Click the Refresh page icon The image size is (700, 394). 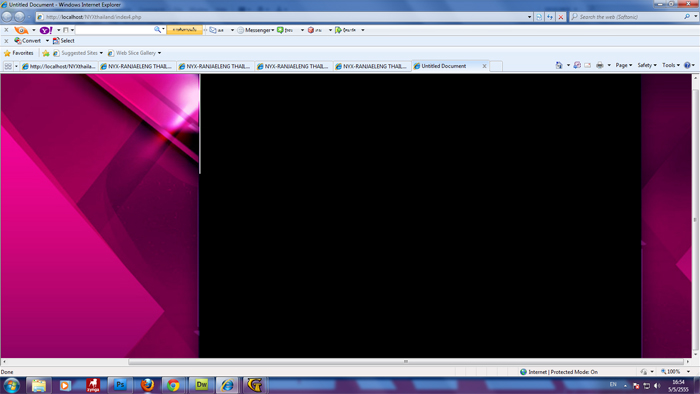point(550,17)
